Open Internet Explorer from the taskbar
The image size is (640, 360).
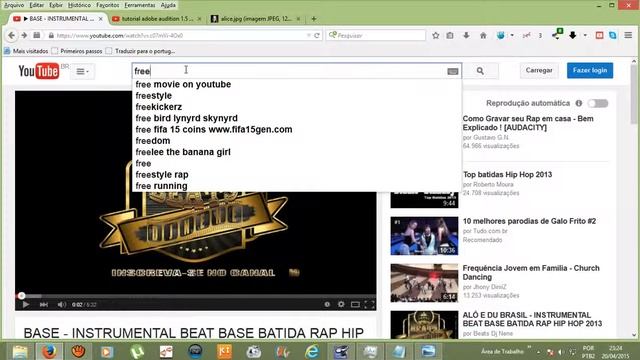312,351
